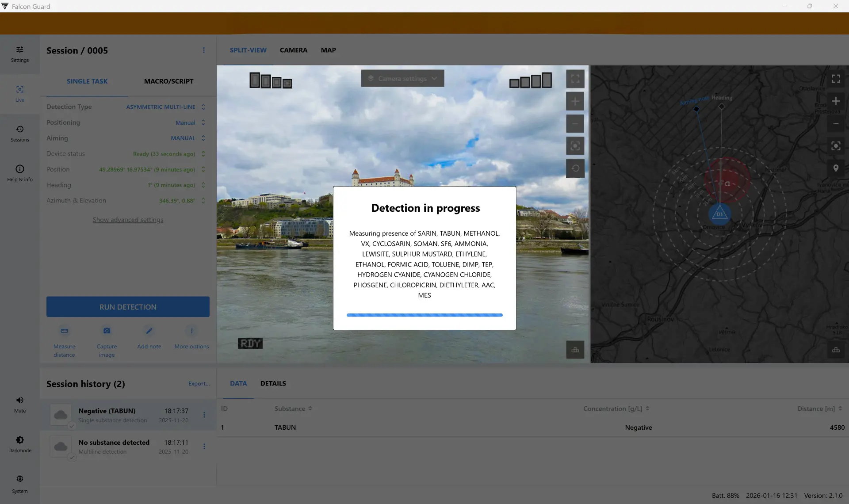This screenshot has height=504, width=849.
Task: Click the detection progress bar
Action: point(424,315)
